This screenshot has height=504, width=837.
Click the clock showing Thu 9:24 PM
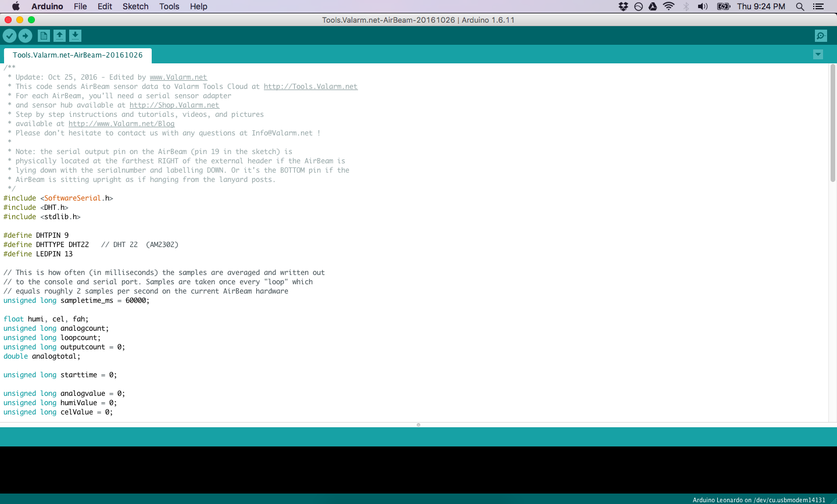(x=761, y=6)
